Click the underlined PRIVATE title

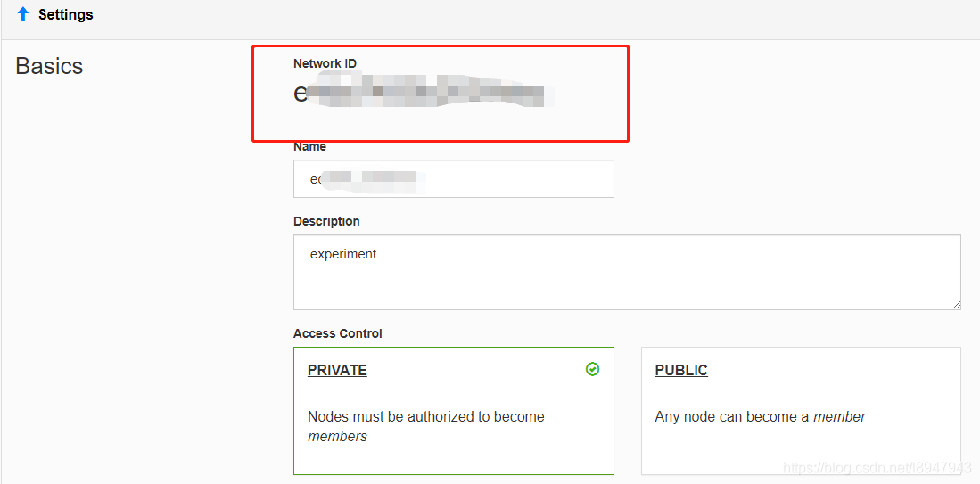coord(337,370)
